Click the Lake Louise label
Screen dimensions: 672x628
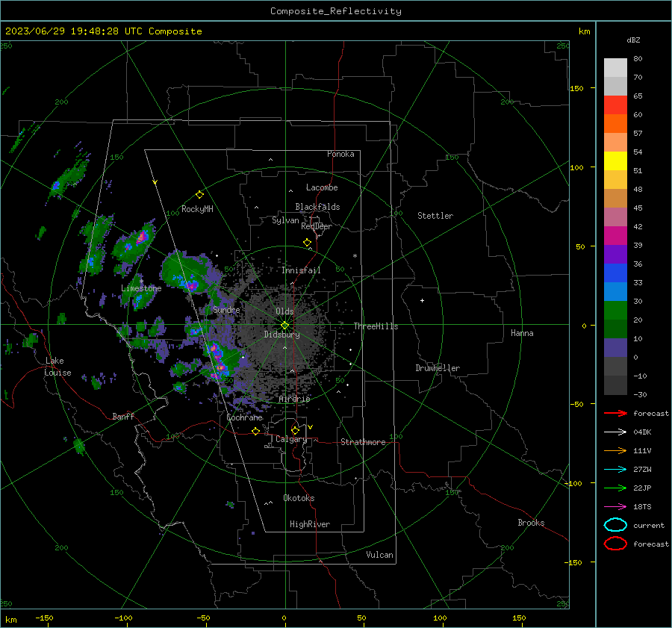coord(57,367)
